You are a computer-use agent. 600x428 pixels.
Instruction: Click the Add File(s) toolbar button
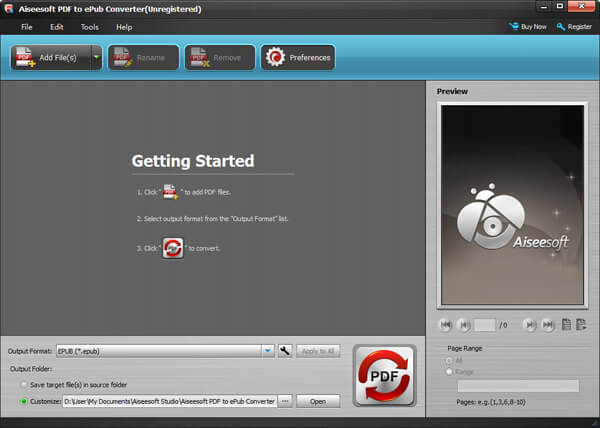[x=51, y=57]
